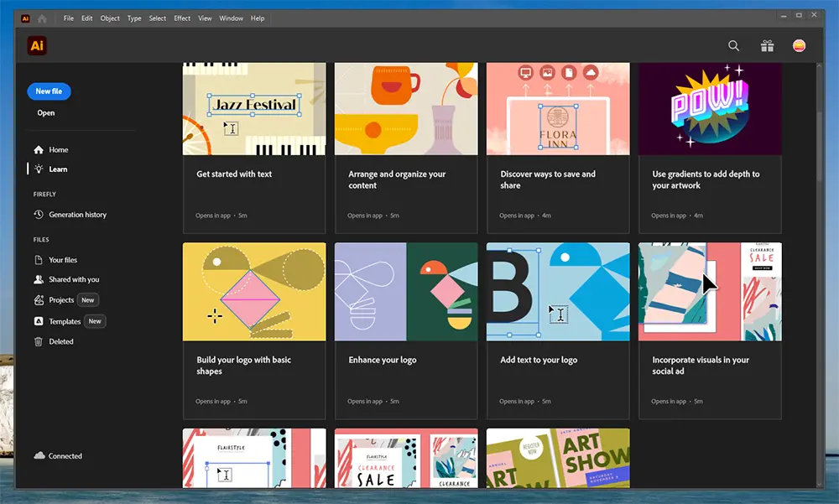The width and height of the screenshot is (839, 504).
Task: Open the Effect menu
Action: coord(182,18)
